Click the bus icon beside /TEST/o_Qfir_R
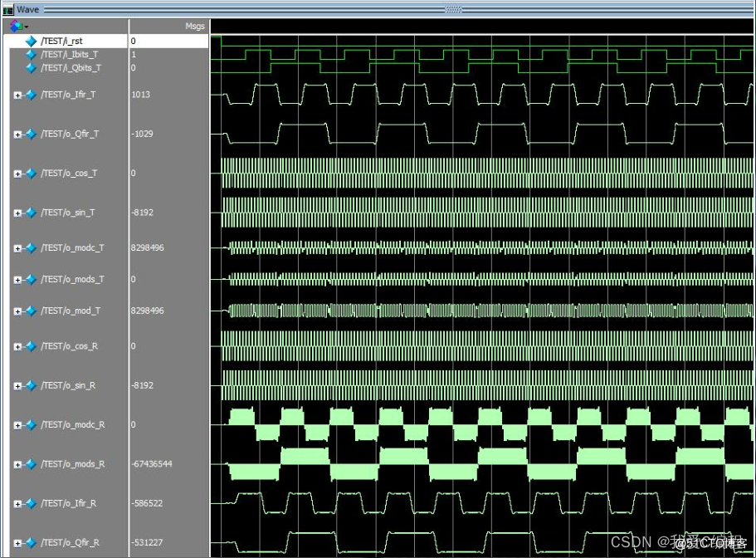Screen dimensions: 756x558 click(30, 542)
